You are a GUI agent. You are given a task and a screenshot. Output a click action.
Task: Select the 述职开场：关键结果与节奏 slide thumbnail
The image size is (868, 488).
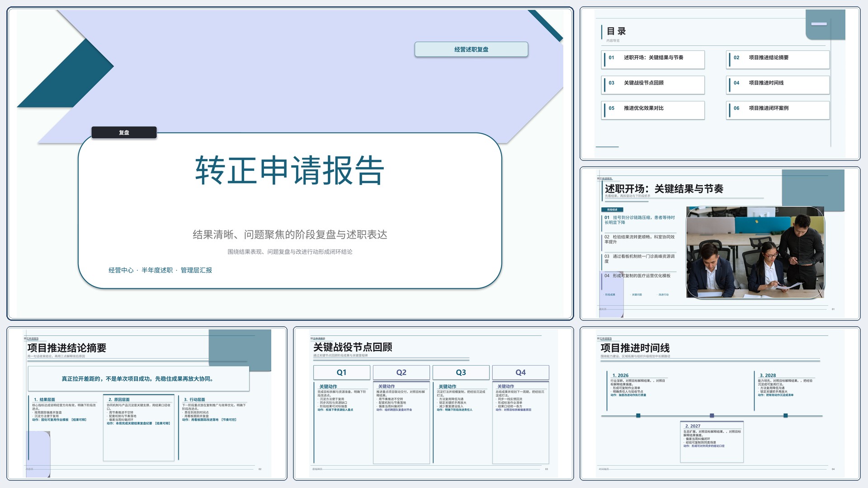(720, 244)
